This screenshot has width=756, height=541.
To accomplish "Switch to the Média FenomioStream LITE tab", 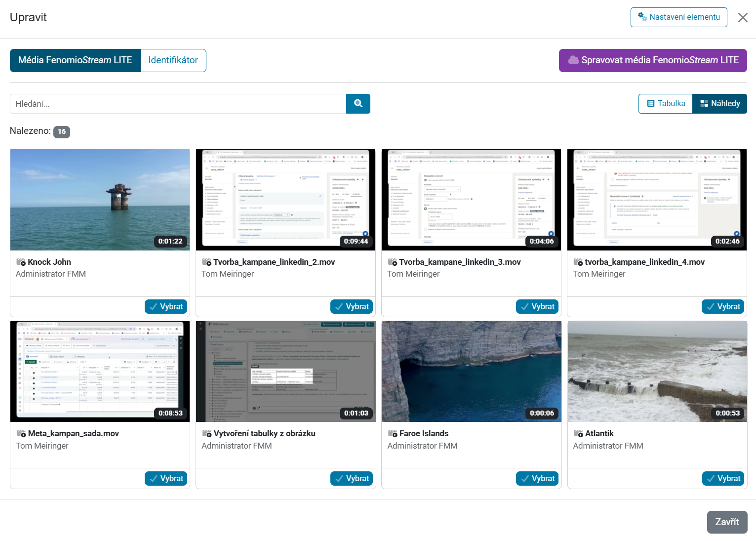I will tap(75, 60).
